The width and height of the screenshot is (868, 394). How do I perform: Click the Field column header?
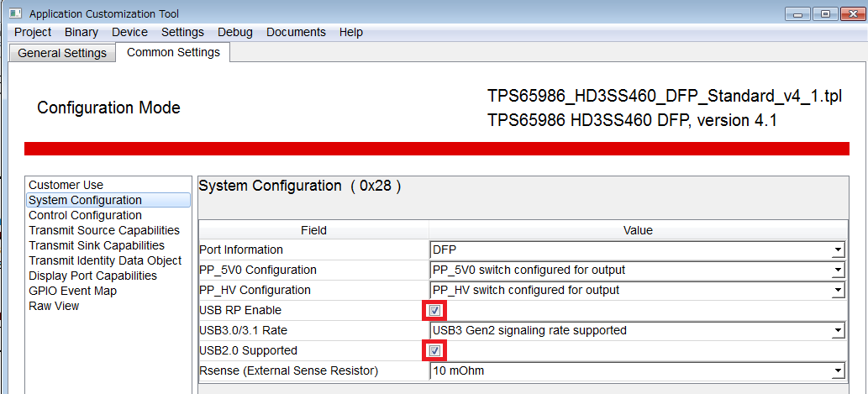[313, 229]
